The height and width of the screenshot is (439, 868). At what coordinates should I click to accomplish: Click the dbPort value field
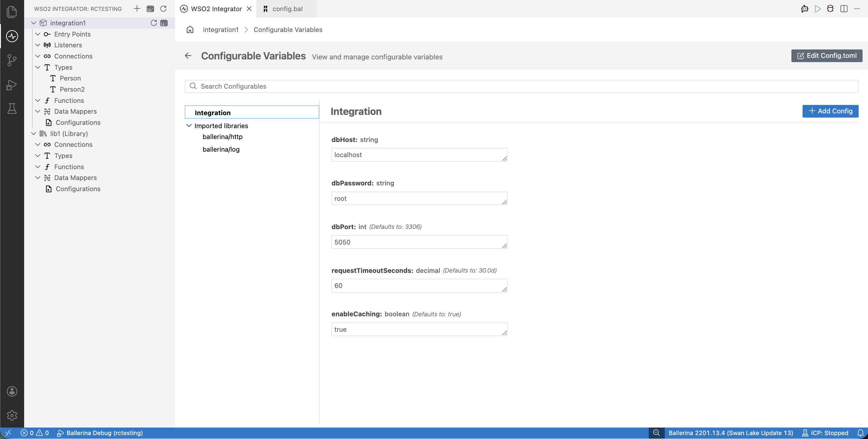pos(419,242)
